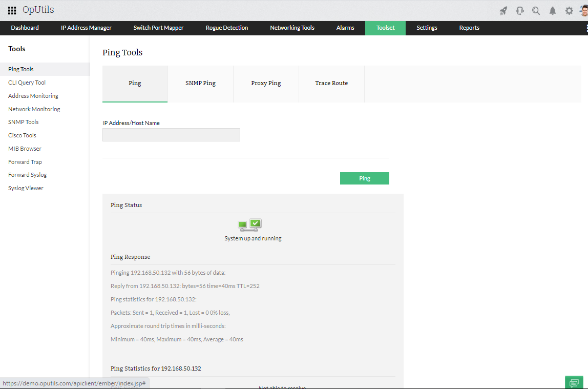
Task: Click 'System up and running' status text
Action: (x=253, y=239)
